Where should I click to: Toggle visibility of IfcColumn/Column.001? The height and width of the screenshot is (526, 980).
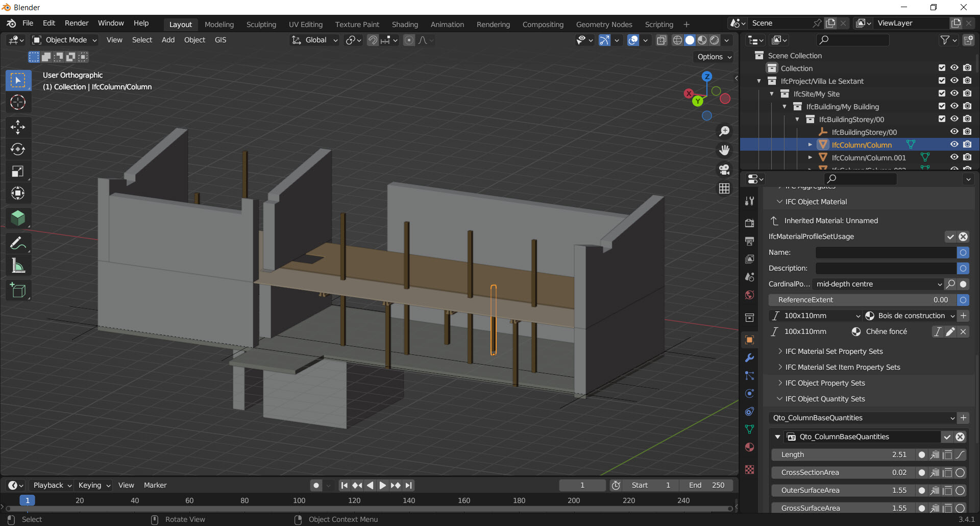[x=954, y=157]
